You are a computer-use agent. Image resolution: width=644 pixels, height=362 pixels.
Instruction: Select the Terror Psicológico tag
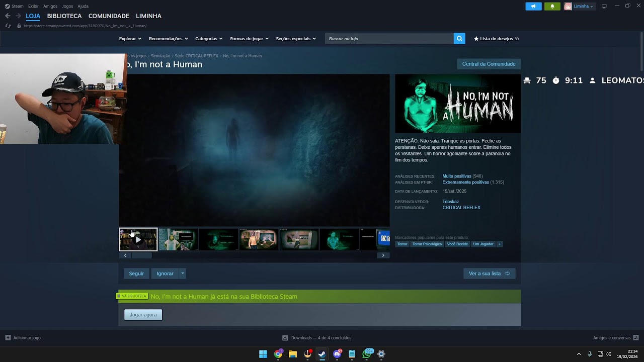[x=427, y=244]
